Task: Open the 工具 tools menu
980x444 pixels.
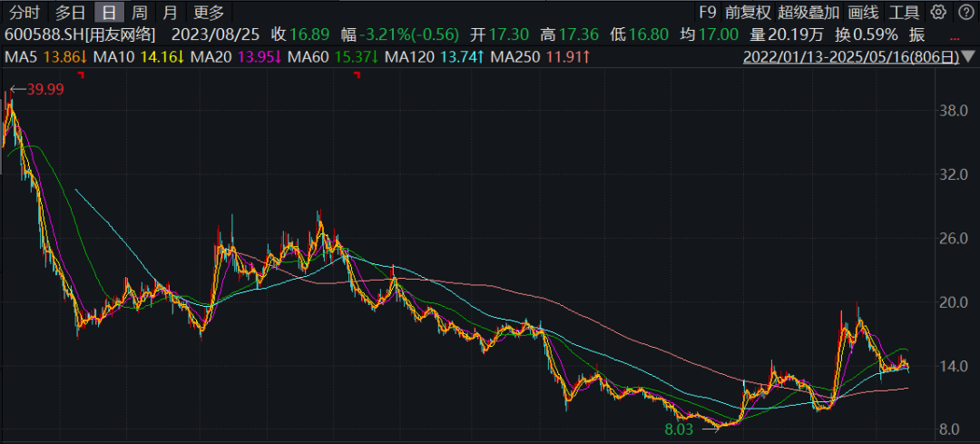Action: (x=904, y=12)
